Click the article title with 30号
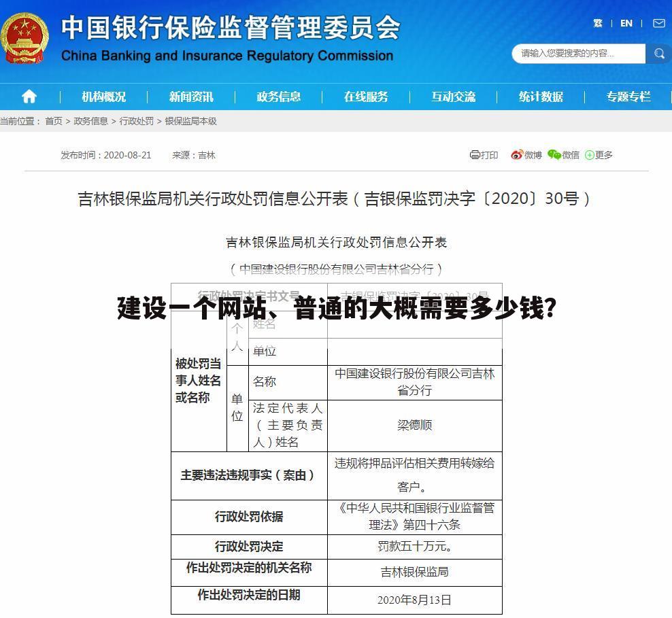672x618 pixels. point(335,199)
